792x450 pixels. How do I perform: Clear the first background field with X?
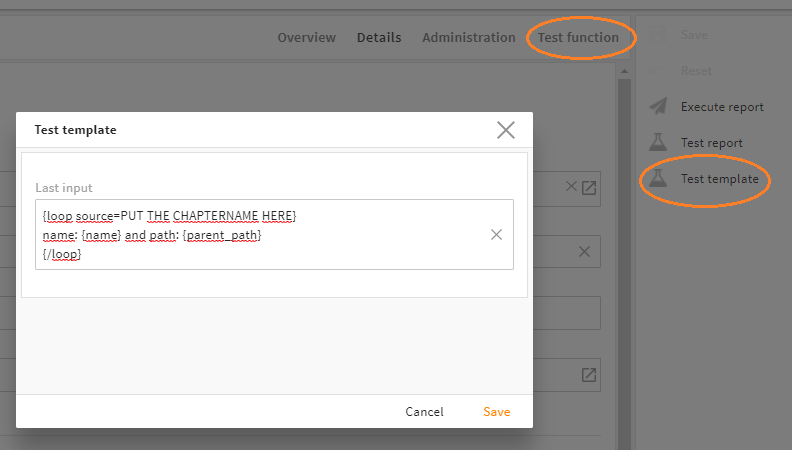(x=571, y=186)
